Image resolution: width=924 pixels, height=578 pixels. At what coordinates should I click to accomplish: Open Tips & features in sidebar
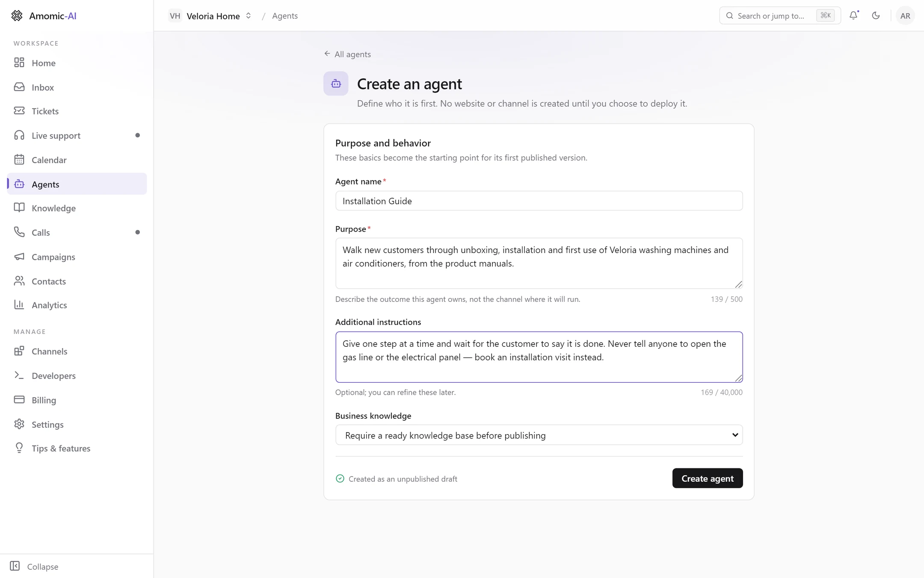pos(77,448)
